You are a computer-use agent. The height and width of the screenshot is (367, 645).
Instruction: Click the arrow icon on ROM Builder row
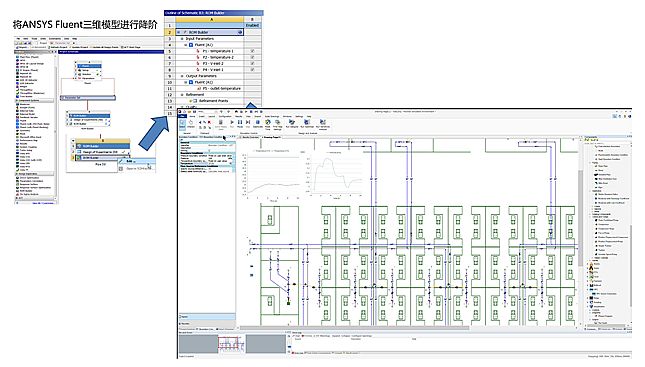coord(240,32)
